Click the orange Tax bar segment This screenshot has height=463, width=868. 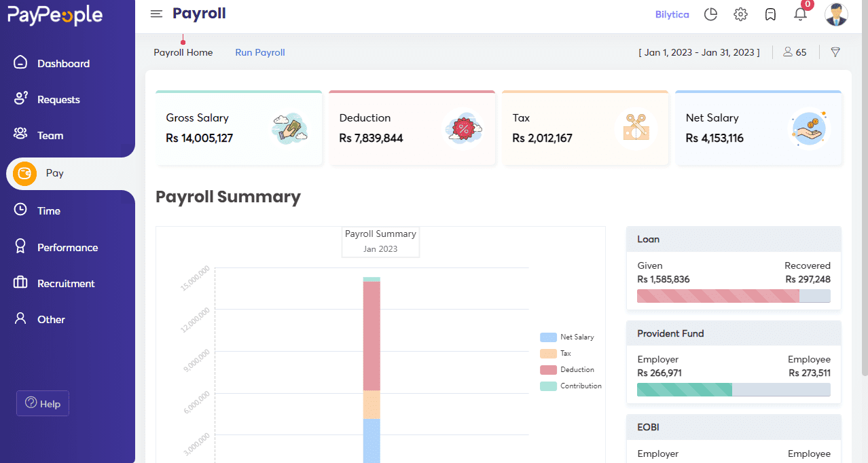click(372, 405)
